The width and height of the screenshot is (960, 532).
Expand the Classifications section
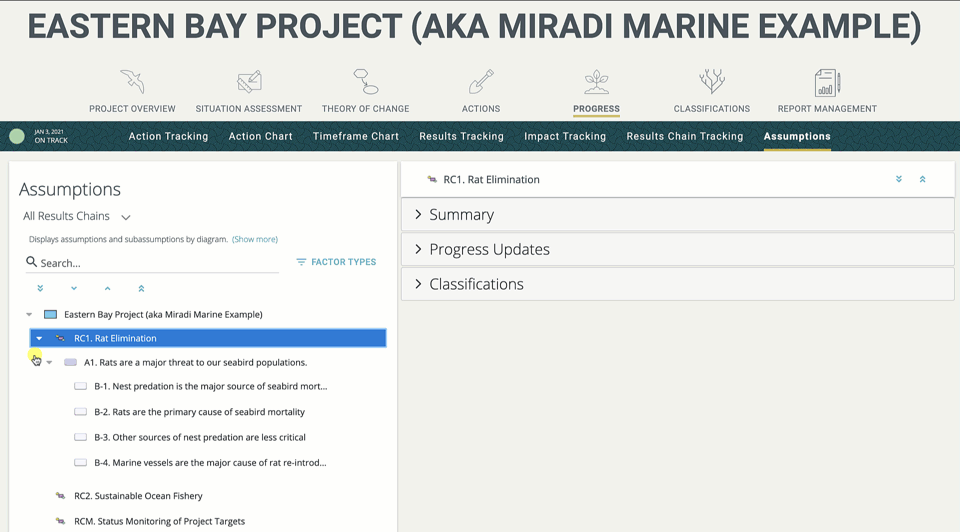(x=678, y=284)
